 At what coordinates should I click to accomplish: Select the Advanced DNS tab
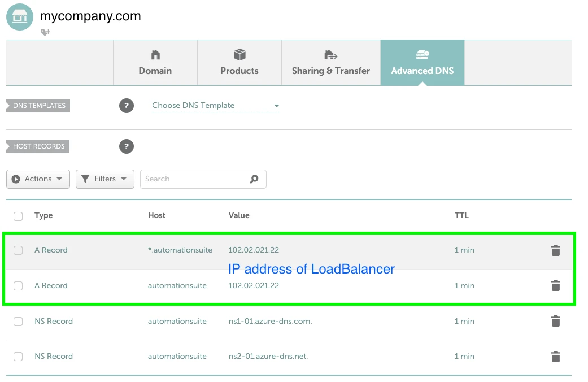tap(423, 63)
